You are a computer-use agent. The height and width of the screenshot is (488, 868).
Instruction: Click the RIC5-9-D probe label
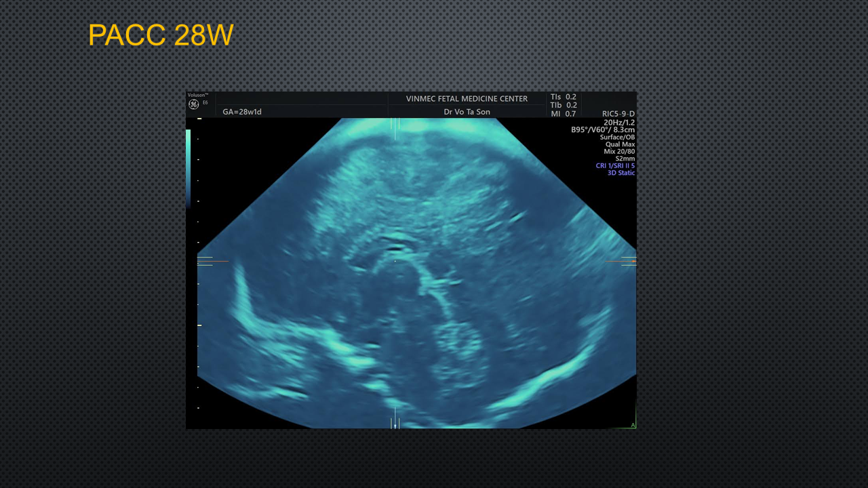(x=618, y=114)
